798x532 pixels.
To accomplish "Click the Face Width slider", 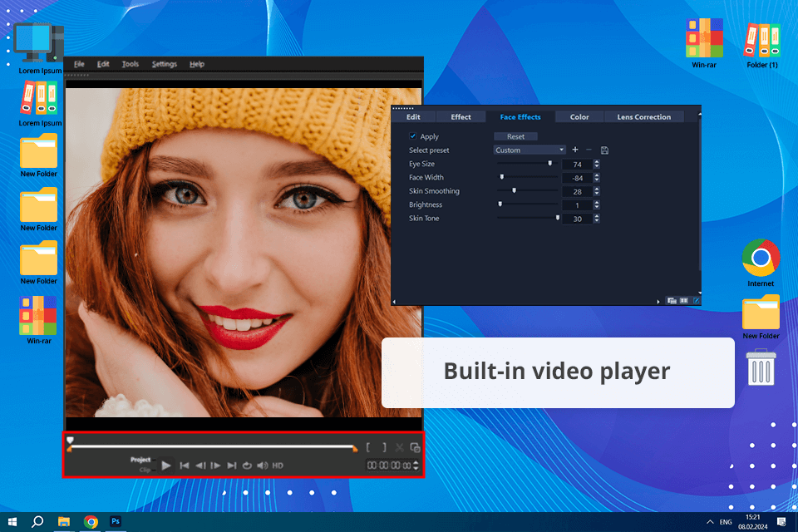I will [528, 177].
